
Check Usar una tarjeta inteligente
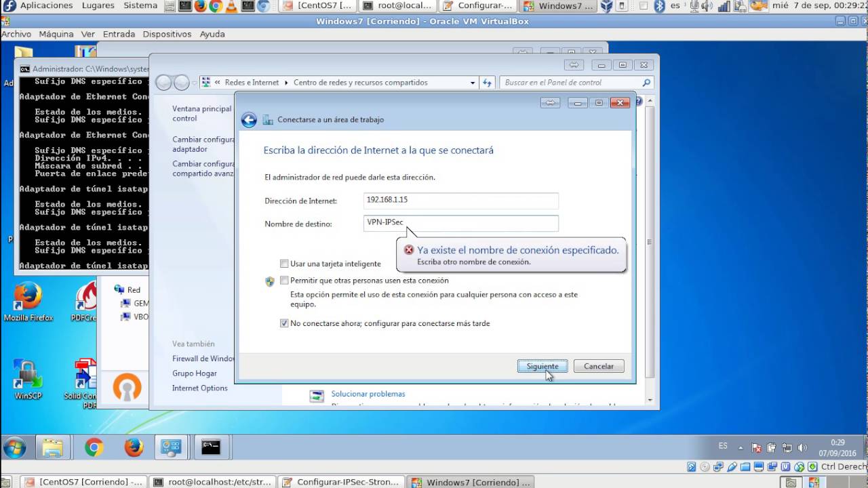tap(284, 264)
